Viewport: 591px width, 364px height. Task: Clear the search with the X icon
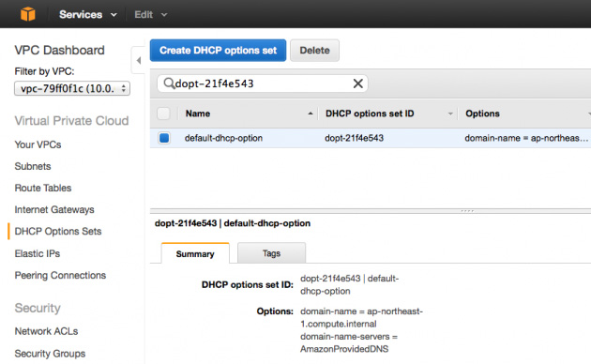[358, 83]
